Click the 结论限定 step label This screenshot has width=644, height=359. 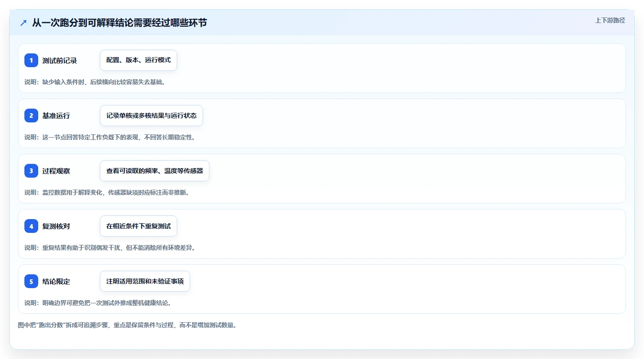tap(56, 281)
